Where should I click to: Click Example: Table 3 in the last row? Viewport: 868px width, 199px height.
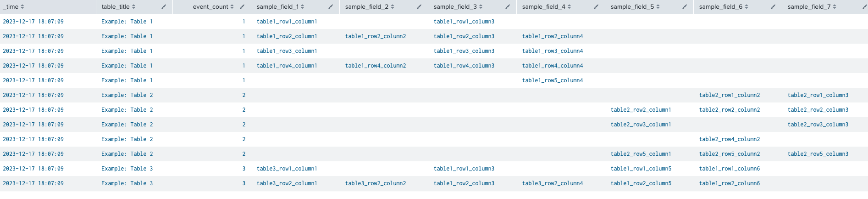pyautogui.click(x=127, y=183)
